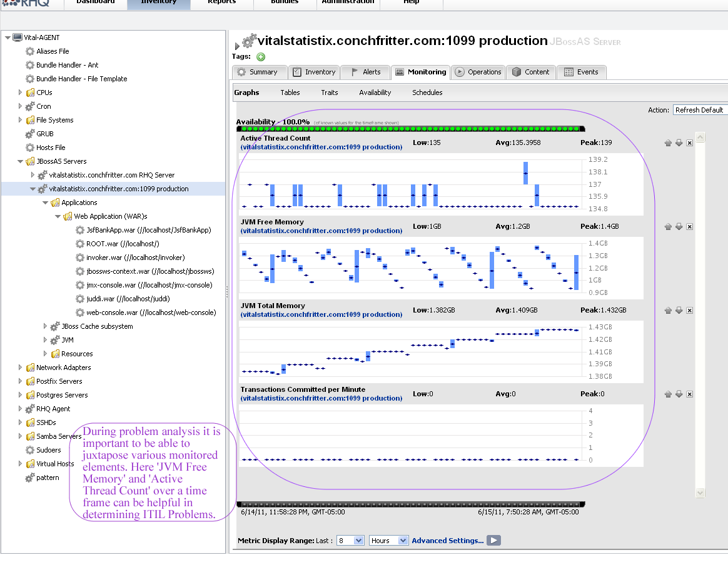Screen dimensions: 728x565
Task: Click the GRUB service icon
Action: 30,134
